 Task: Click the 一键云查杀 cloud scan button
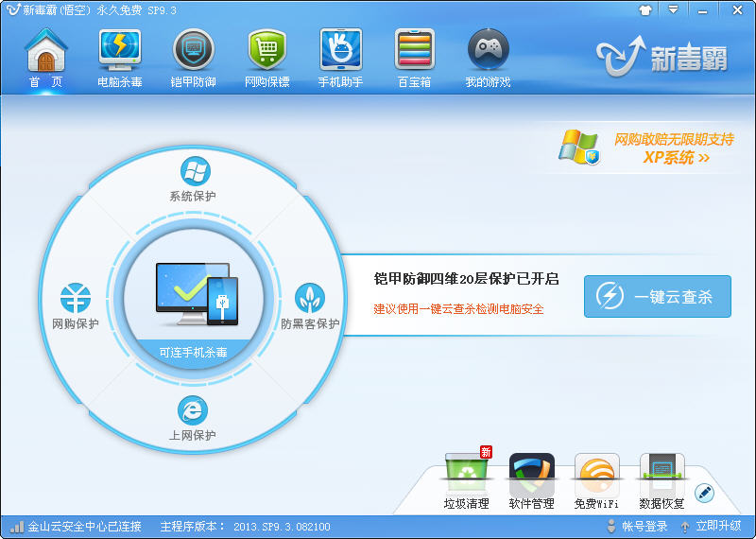pyautogui.click(x=657, y=297)
